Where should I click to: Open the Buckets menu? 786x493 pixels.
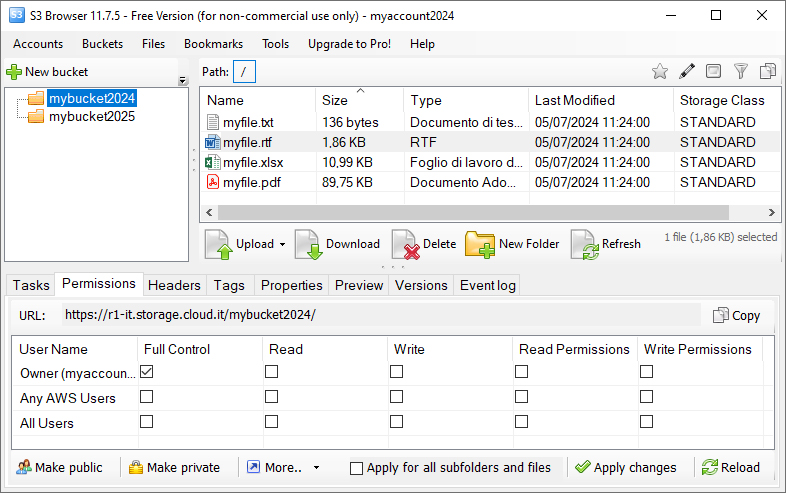(102, 44)
